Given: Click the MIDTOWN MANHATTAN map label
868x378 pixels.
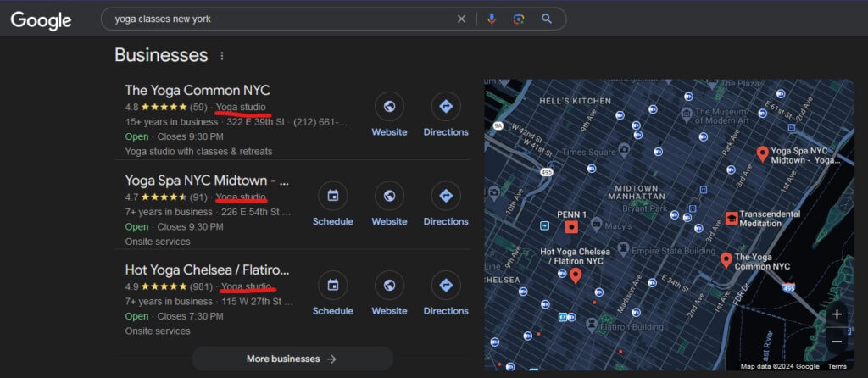Looking at the screenshot, I should [x=636, y=192].
